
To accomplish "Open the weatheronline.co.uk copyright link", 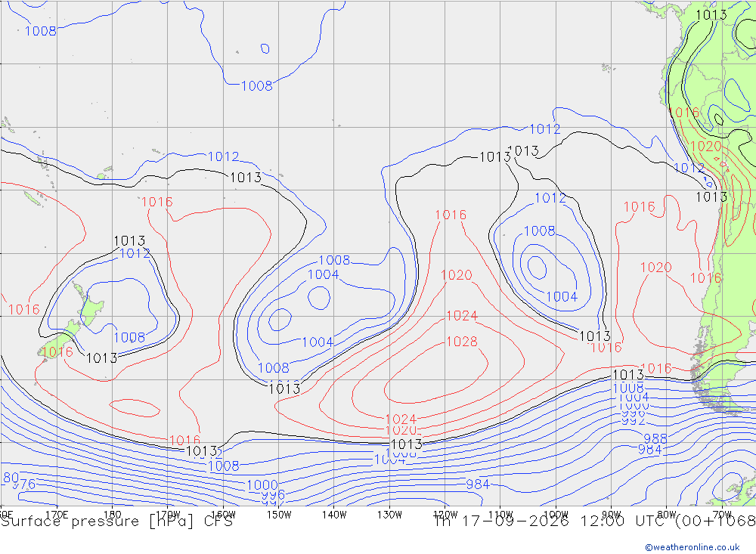I will click(x=692, y=547).
